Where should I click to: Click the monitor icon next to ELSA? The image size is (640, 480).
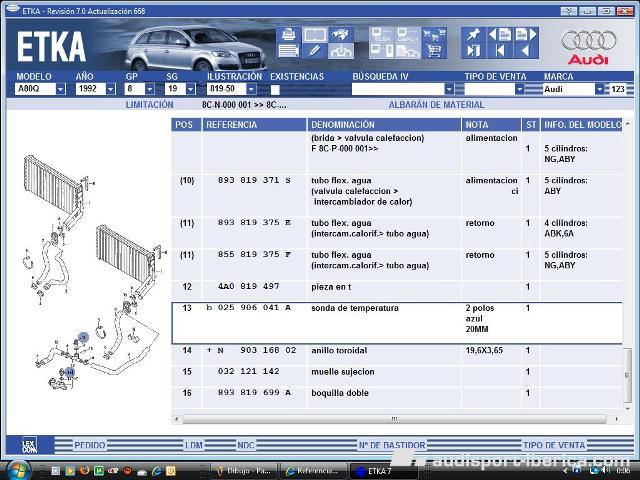(x=408, y=34)
